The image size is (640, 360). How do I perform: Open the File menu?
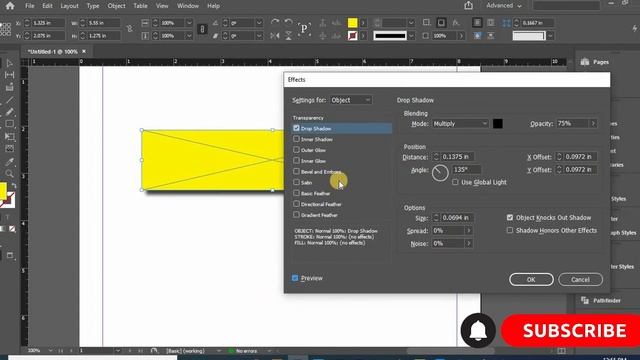30,6
